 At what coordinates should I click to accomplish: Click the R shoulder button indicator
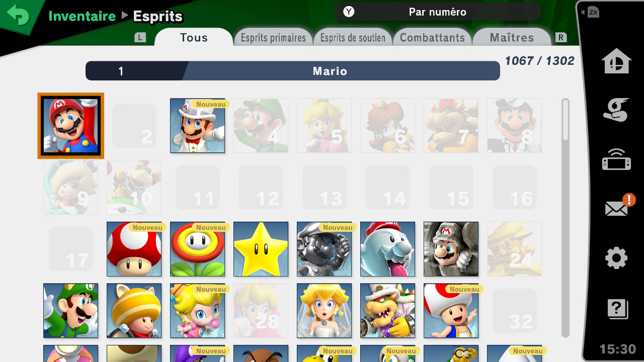point(560,37)
